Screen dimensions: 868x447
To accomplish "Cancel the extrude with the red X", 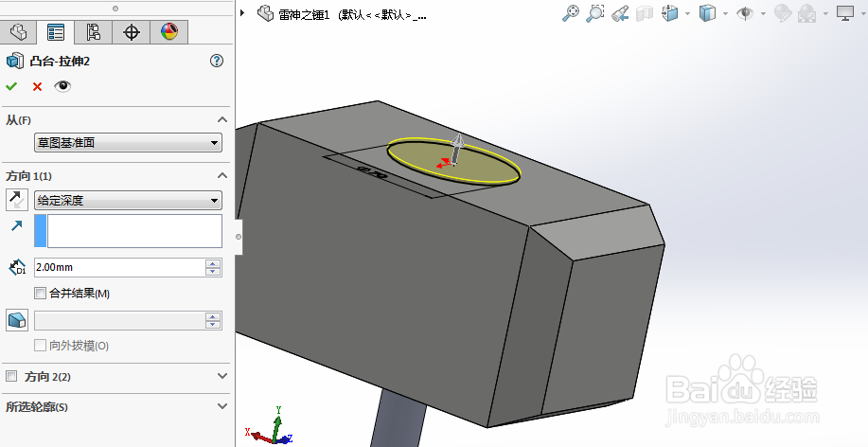I will click(x=37, y=86).
